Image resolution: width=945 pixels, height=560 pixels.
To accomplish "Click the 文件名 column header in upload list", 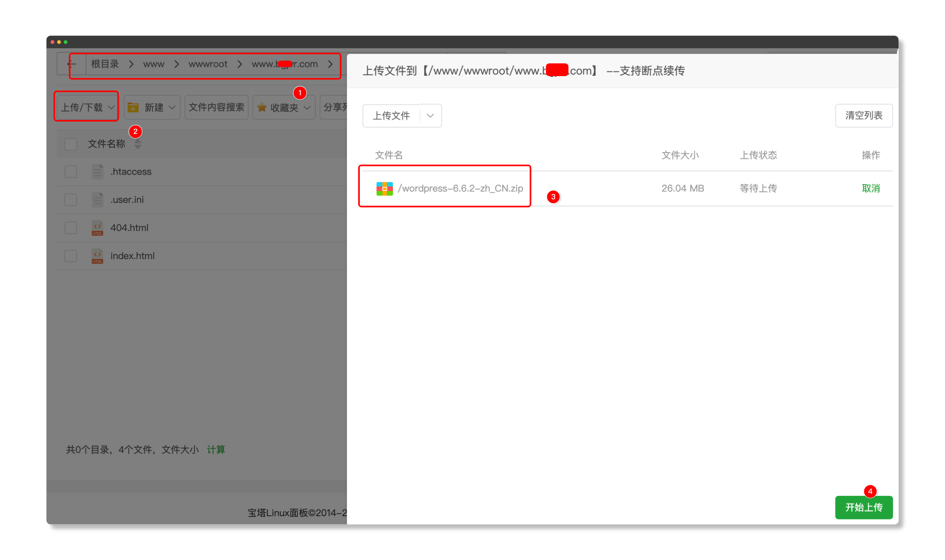I will point(389,155).
